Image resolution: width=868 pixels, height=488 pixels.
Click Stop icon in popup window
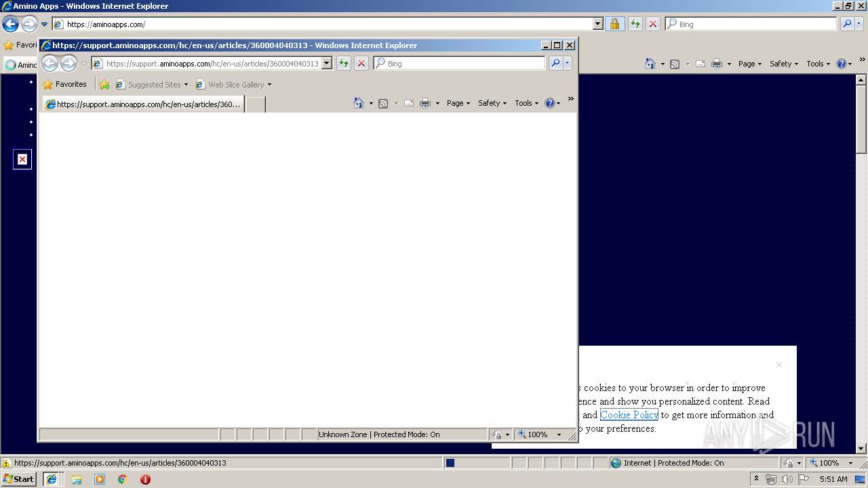click(x=361, y=63)
